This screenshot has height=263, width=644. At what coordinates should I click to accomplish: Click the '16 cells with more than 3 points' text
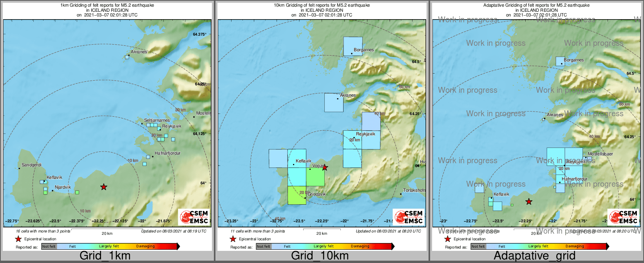click(43, 231)
